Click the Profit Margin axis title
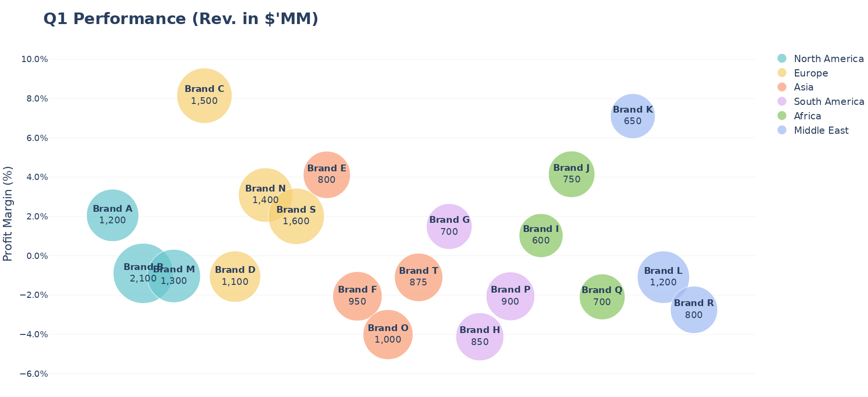The height and width of the screenshot is (397, 868). click(x=8, y=214)
